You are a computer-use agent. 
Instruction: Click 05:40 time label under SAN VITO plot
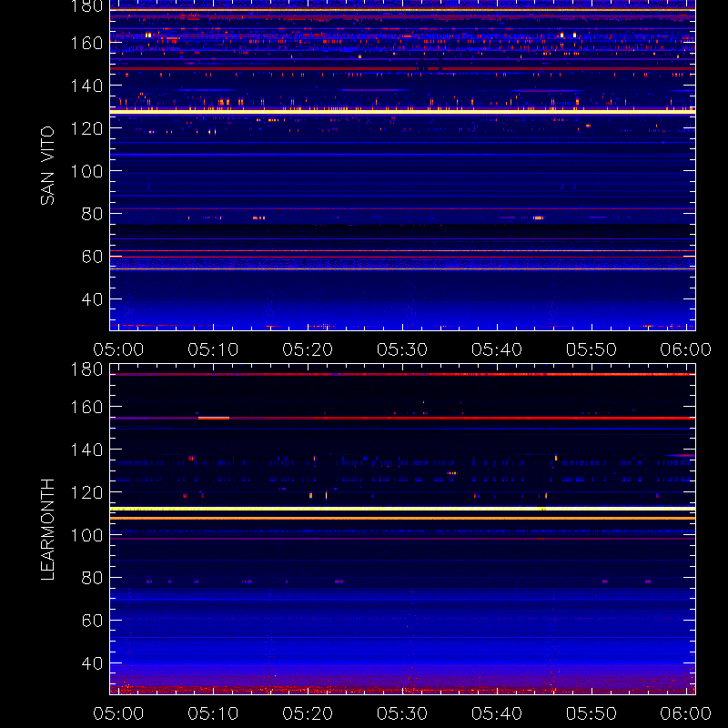[497, 349]
